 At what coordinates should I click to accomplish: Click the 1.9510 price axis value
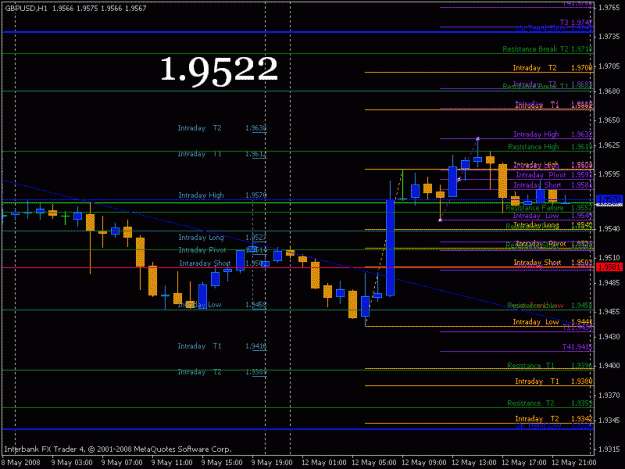click(609, 257)
